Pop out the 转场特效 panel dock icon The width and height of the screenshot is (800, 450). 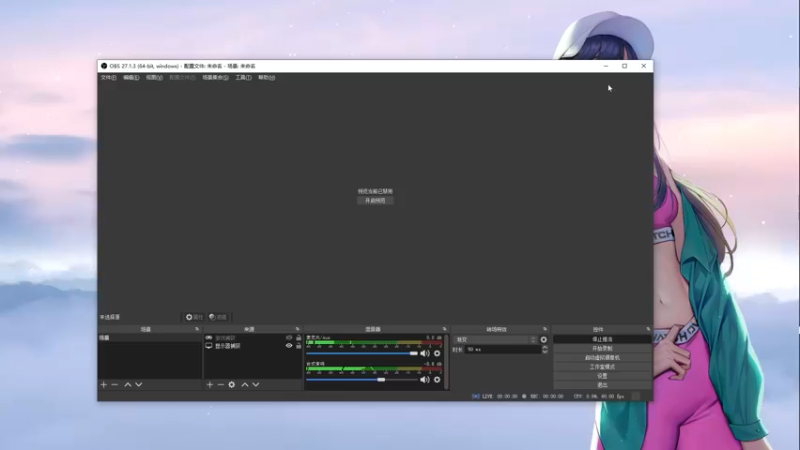point(545,329)
